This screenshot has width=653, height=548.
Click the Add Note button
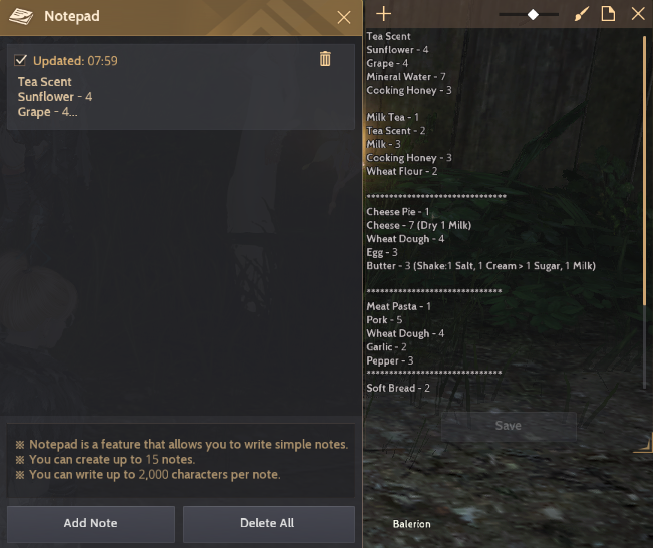[x=91, y=524]
